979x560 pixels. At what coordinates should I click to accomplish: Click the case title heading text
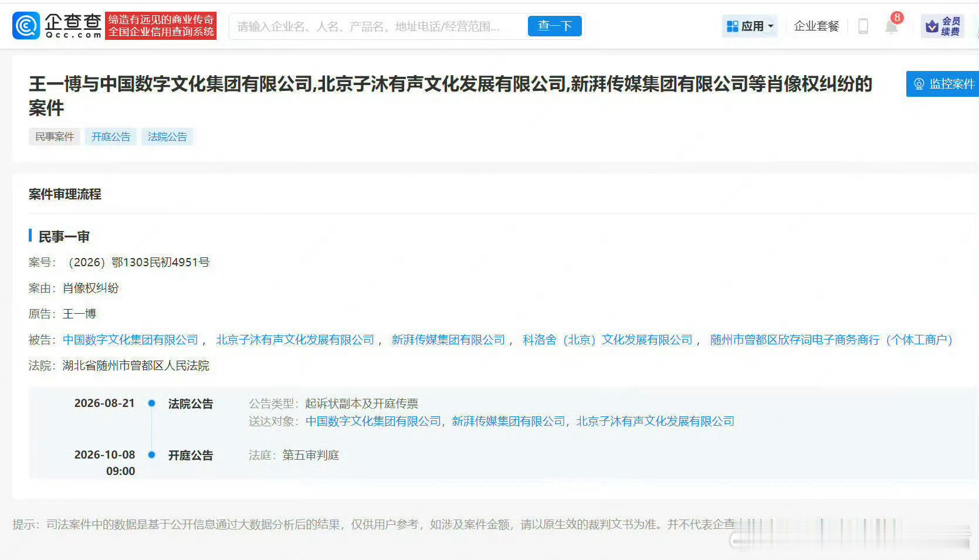coord(450,96)
